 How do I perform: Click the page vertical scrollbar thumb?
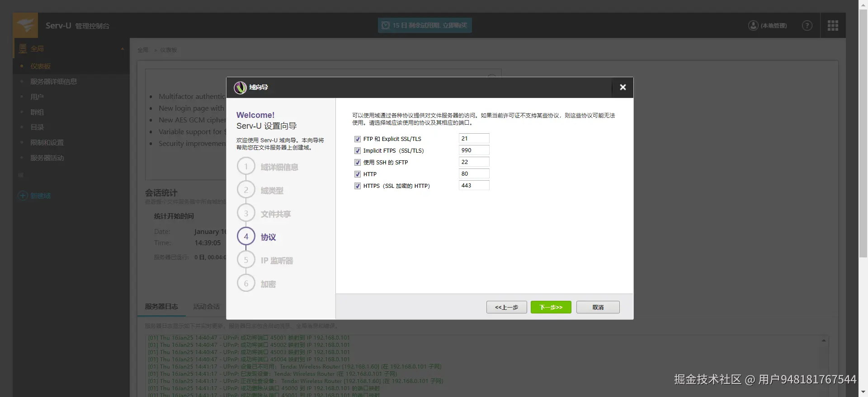tap(863, 133)
